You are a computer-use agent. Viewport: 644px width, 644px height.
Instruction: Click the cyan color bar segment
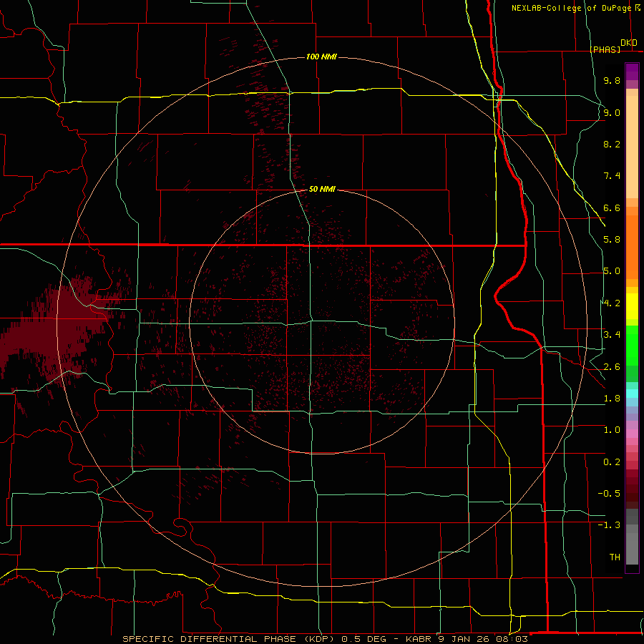[x=632, y=394]
